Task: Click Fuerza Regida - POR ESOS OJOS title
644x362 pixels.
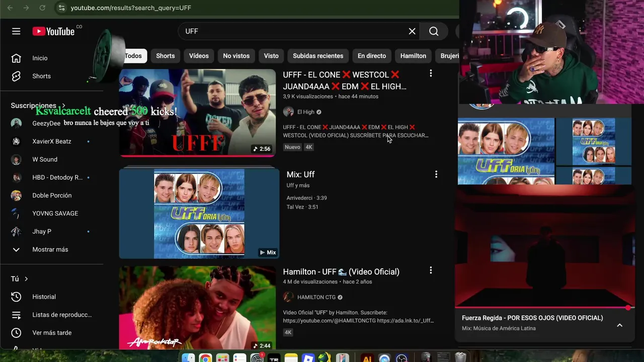Action: coord(532,318)
